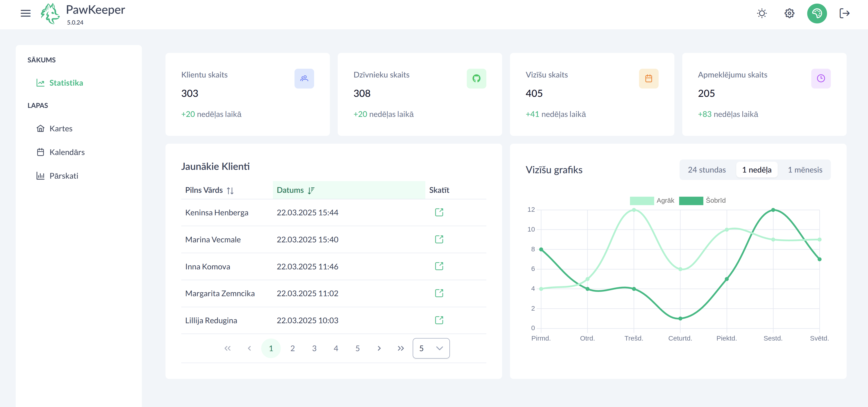This screenshot has height=407, width=868.
Task: Open the hamburger sidebar menu
Action: coord(26,14)
